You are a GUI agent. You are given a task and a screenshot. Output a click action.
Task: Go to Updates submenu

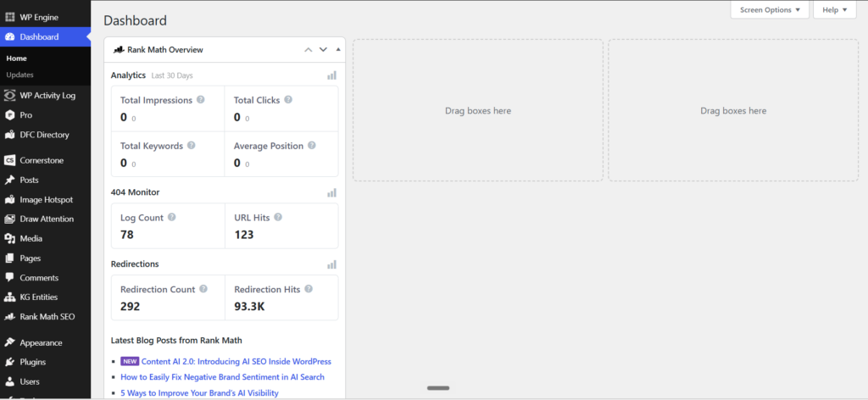point(20,75)
